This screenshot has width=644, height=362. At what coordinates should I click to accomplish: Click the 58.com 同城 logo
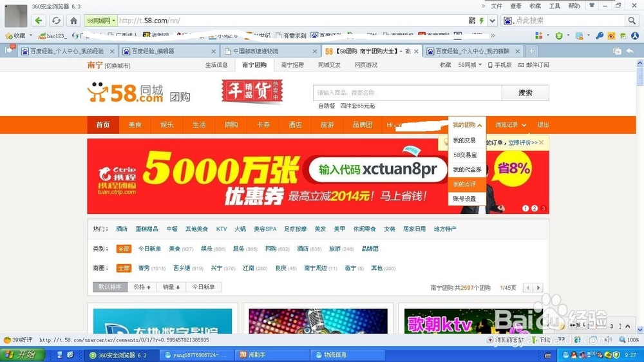pos(126,93)
